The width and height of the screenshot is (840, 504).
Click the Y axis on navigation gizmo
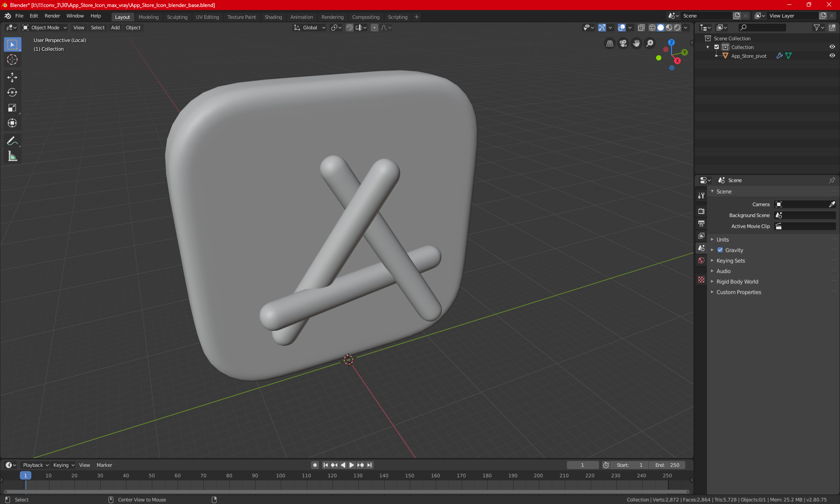pyautogui.click(x=685, y=52)
